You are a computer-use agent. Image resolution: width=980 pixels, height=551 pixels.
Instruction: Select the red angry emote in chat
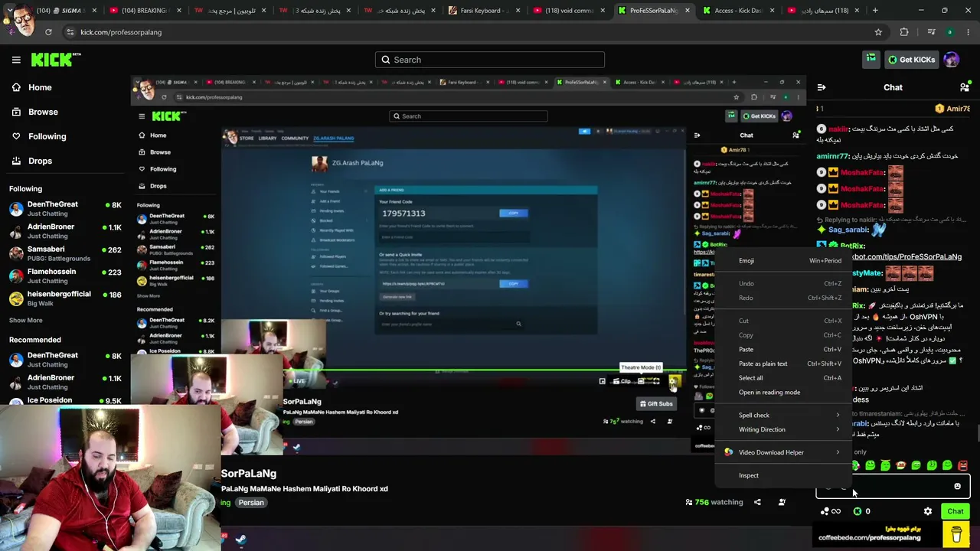pyautogui.click(x=962, y=465)
